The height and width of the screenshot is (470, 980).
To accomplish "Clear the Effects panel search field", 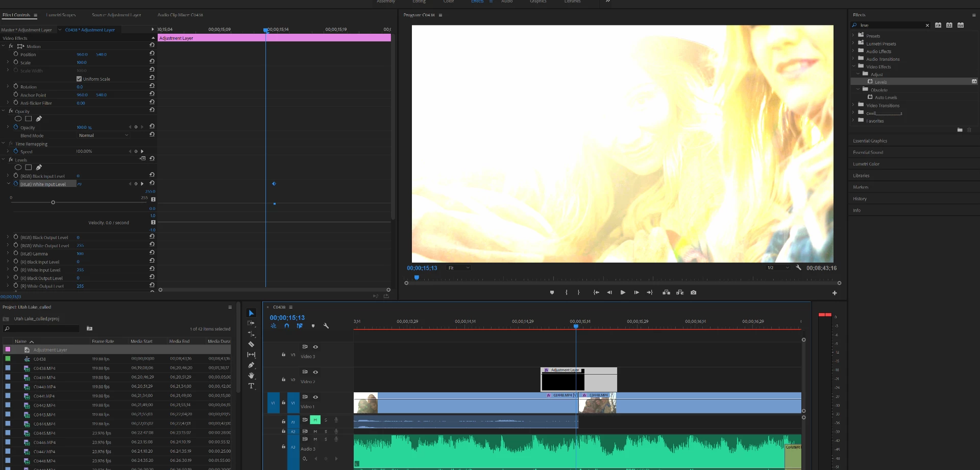I will point(927,25).
